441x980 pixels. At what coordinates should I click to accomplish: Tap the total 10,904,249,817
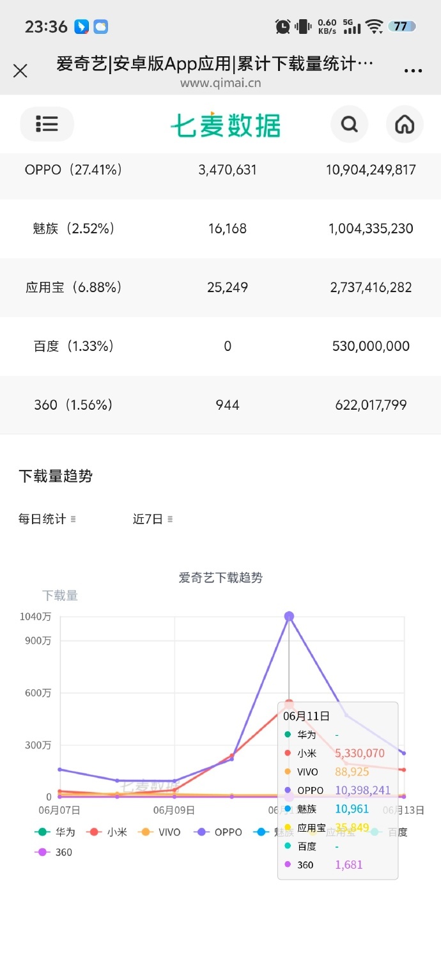click(x=371, y=170)
